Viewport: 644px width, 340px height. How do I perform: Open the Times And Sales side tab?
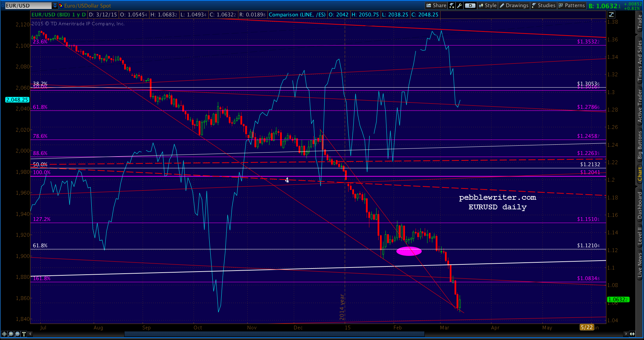pyautogui.click(x=640, y=61)
